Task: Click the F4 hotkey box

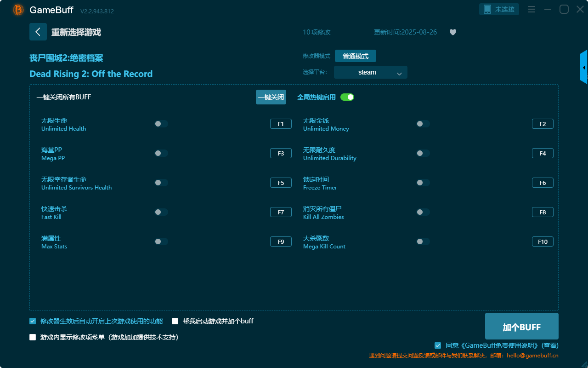Action: click(543, 153)
